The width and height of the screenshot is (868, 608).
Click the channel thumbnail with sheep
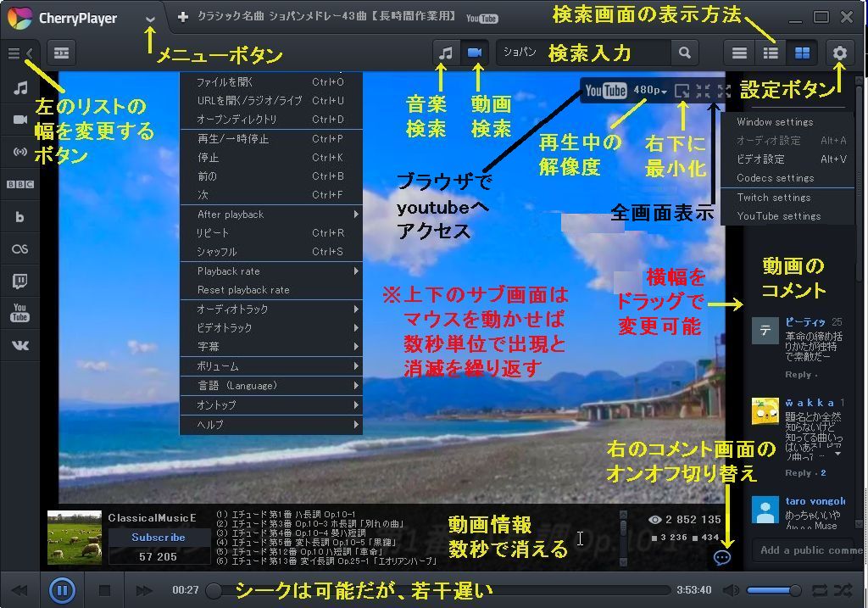coord(75,538)
